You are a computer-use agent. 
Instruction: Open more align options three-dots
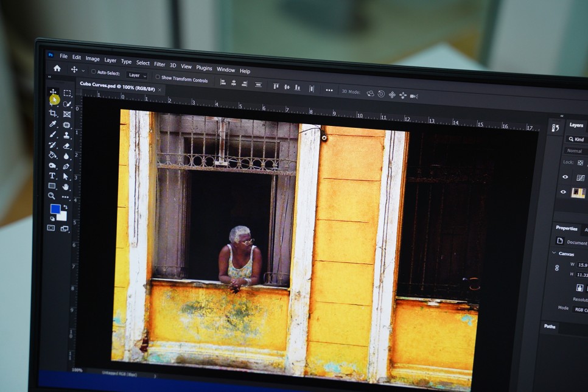point(329,90)
